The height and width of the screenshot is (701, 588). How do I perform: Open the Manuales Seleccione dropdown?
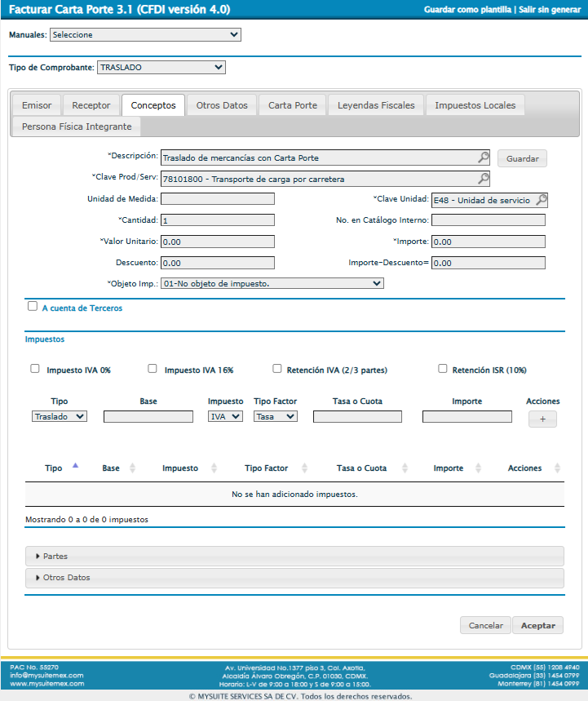(x=145, y=35)
